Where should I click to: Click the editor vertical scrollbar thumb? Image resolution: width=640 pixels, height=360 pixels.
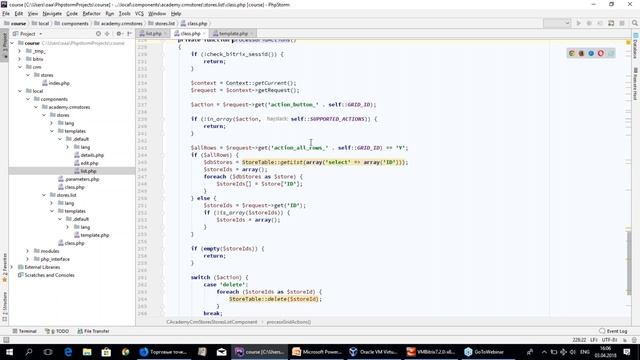pyautogui.click(x=629, y=262)
